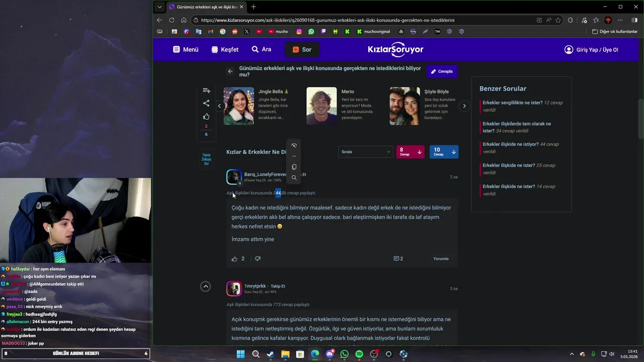Click the copy icon in selection popup
The image size is (644, 362).
294,167
